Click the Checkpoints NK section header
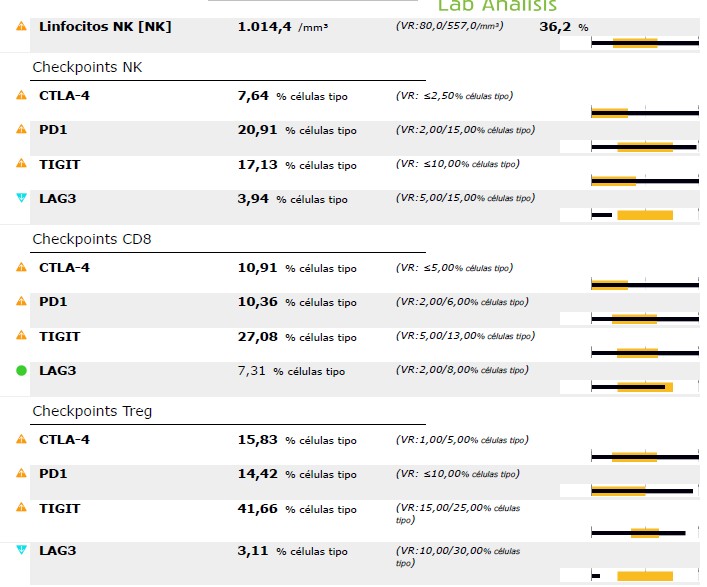The height and width of the screenshot is (587, 707). [x=93, y=67]
